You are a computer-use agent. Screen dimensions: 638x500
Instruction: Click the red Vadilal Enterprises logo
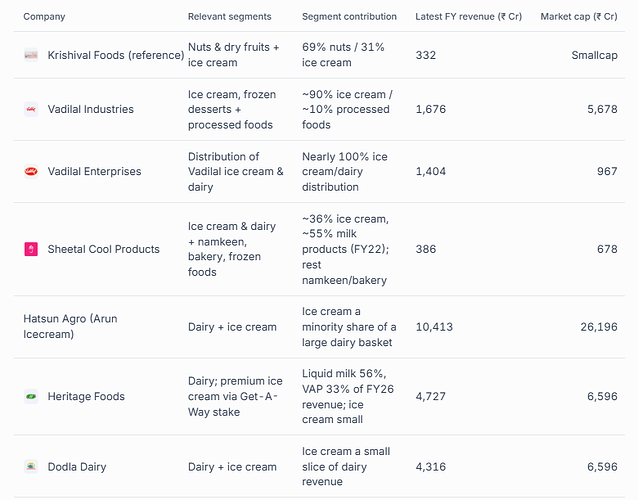(31, 171)
